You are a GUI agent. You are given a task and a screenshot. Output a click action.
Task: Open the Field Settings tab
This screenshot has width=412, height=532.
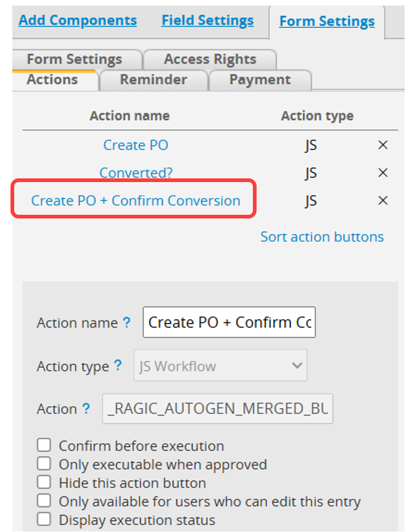coord(207,20)
